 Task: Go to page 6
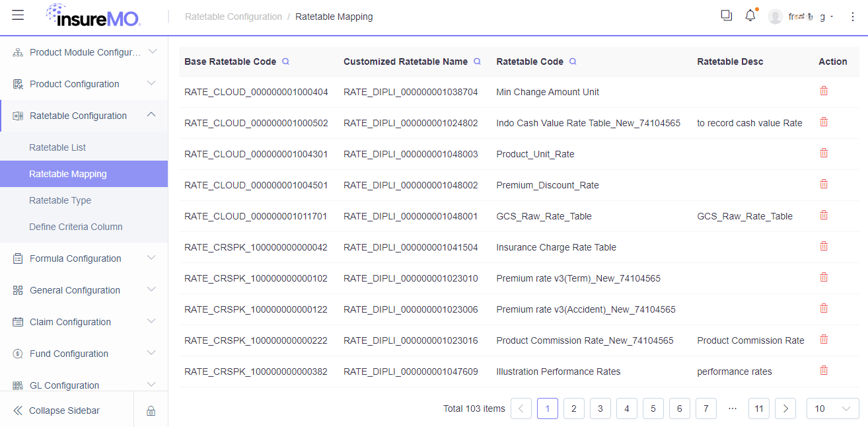pyautogui.click(x=680, y=408)
